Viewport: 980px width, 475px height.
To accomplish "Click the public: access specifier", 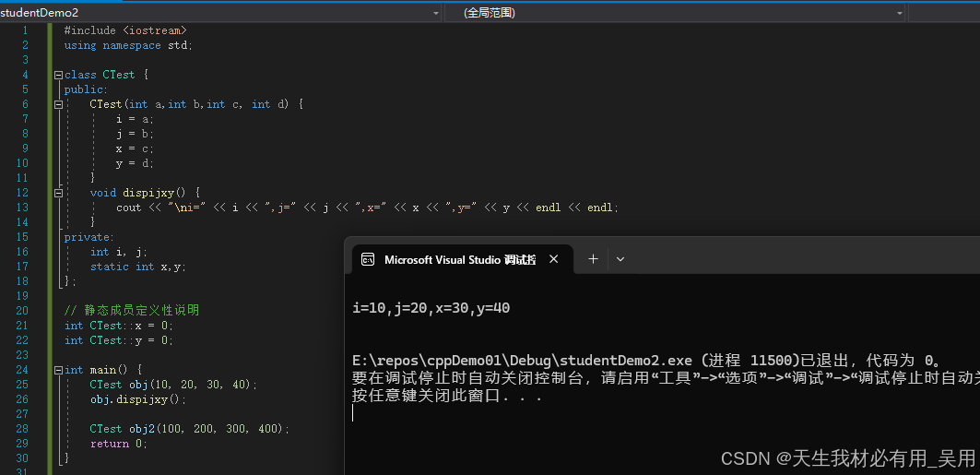I will 87,89.
